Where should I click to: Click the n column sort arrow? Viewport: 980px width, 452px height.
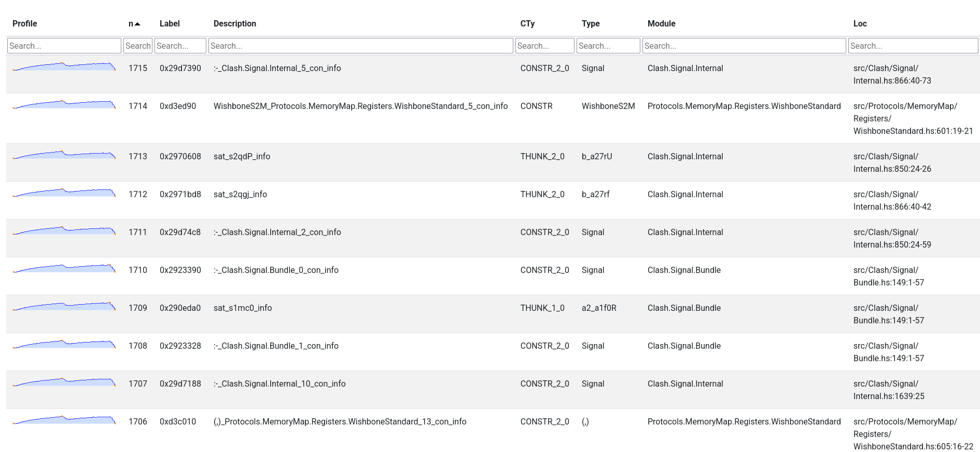[x=137, y=24]
